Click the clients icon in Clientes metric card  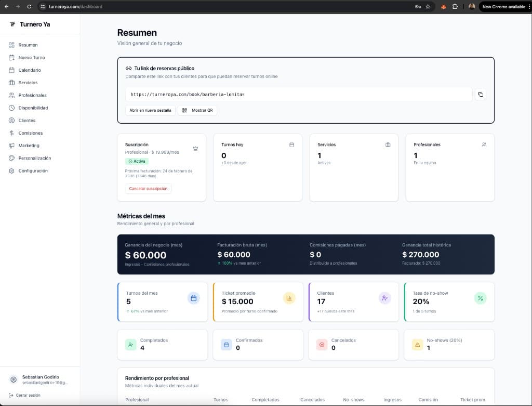384,298
